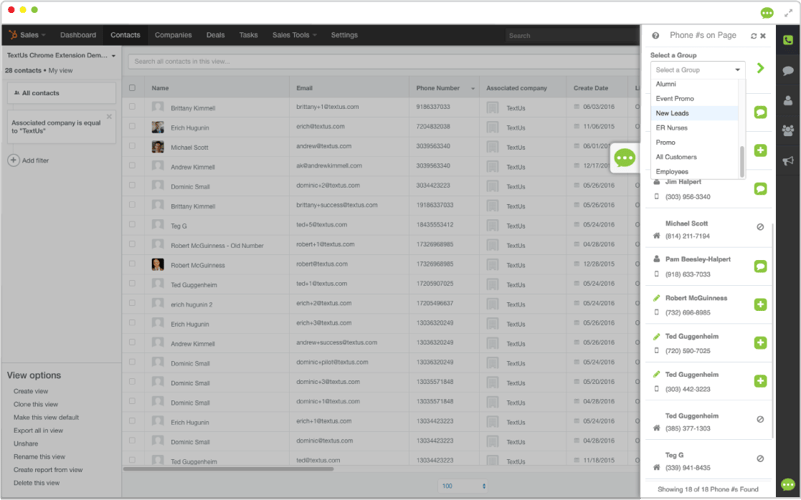Open Settings in the navbar
801x500 pixels.
click(344, 35)
